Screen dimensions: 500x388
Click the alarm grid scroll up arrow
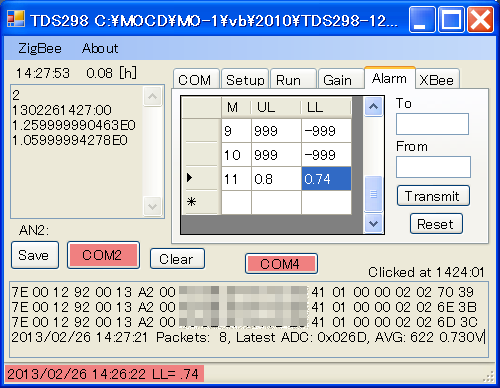pos(373,106)
